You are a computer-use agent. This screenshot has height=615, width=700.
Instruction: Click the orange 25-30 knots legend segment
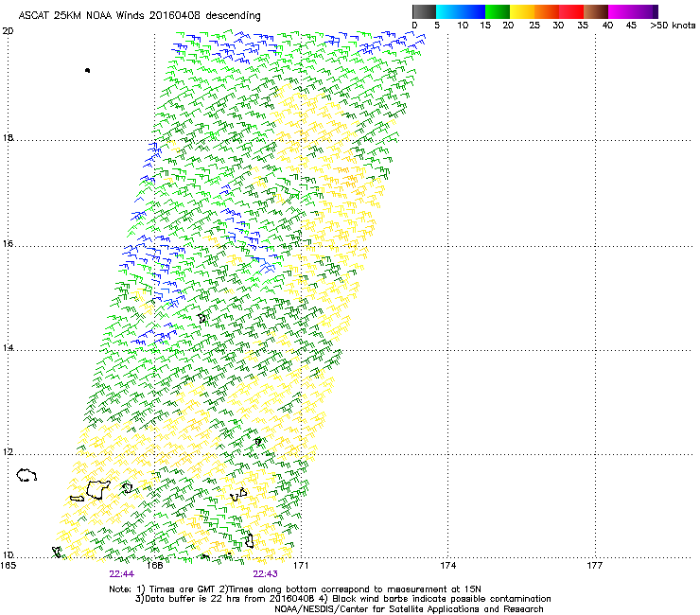pyautogui.click(x=547, y=11)
